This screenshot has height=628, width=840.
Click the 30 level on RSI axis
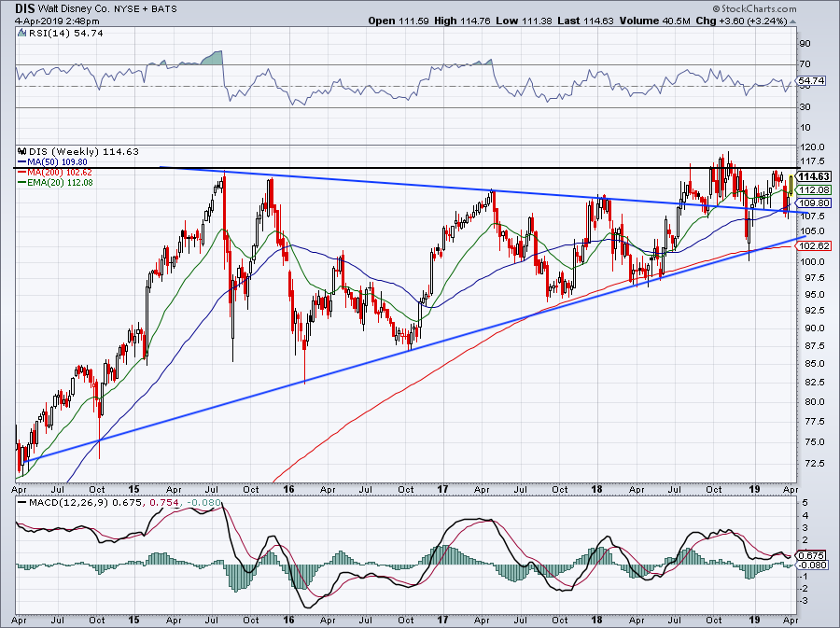(x=805, y=107)
